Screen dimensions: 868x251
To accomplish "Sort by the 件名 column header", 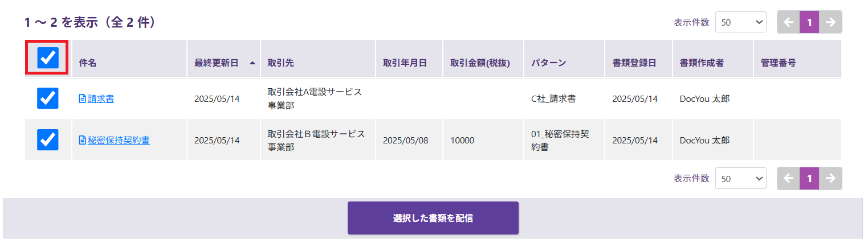I will point(88,63).
